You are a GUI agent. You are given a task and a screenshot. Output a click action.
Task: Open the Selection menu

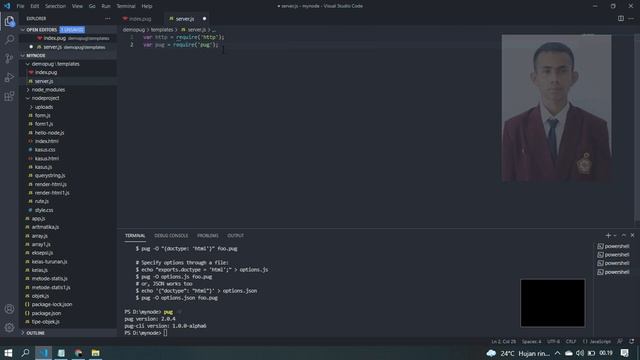[55, 6]
